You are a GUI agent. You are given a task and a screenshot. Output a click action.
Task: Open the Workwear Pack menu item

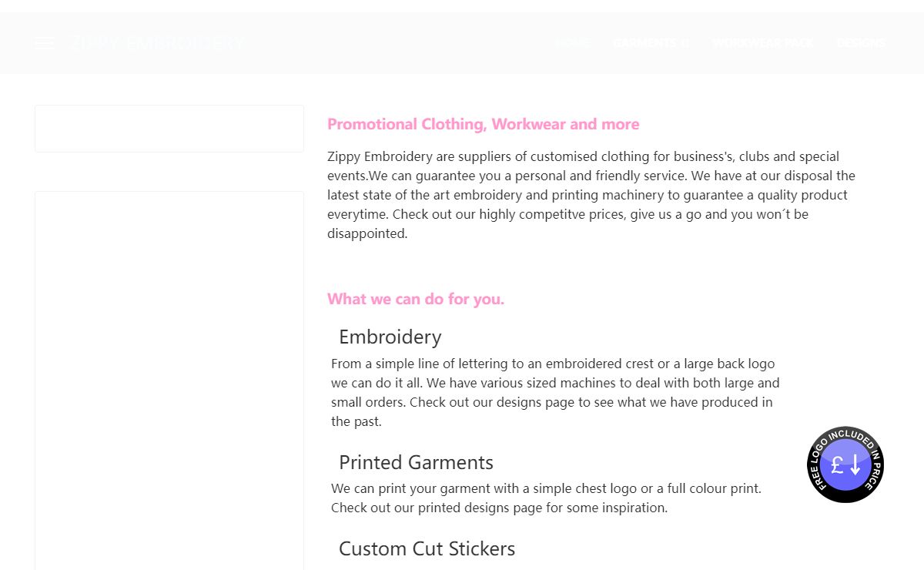762,43
